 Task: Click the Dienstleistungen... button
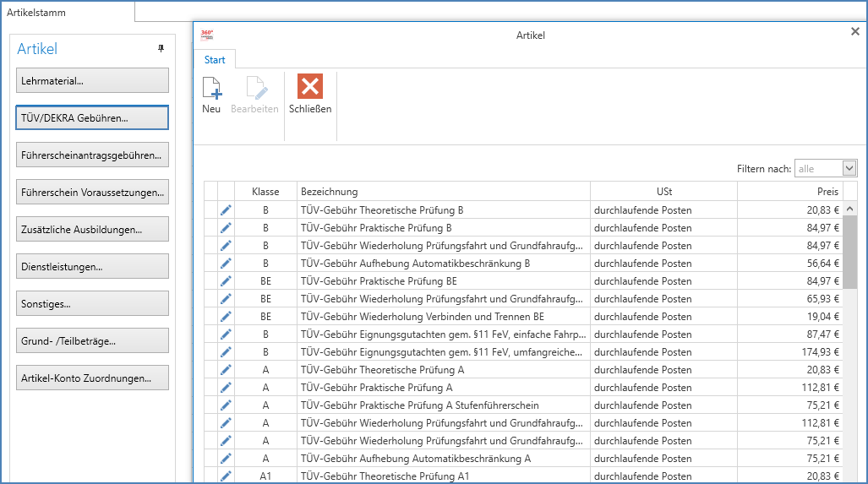(x=92, y=267)
